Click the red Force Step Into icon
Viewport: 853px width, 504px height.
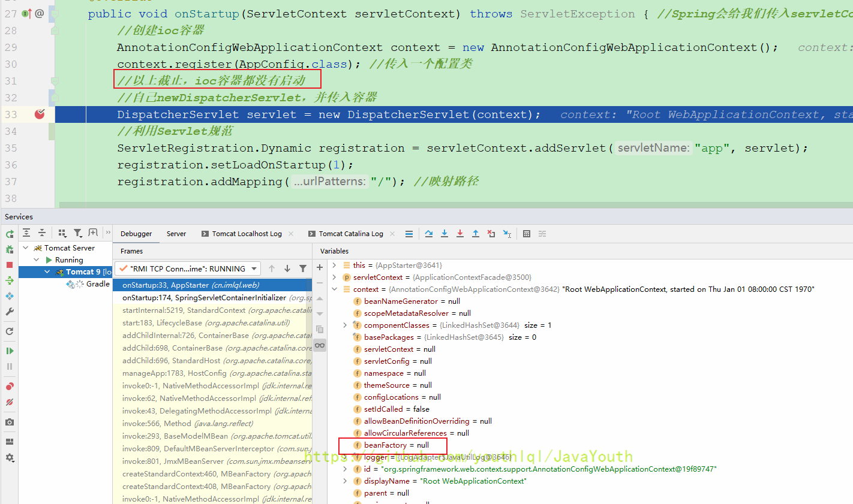pos(460,234)
